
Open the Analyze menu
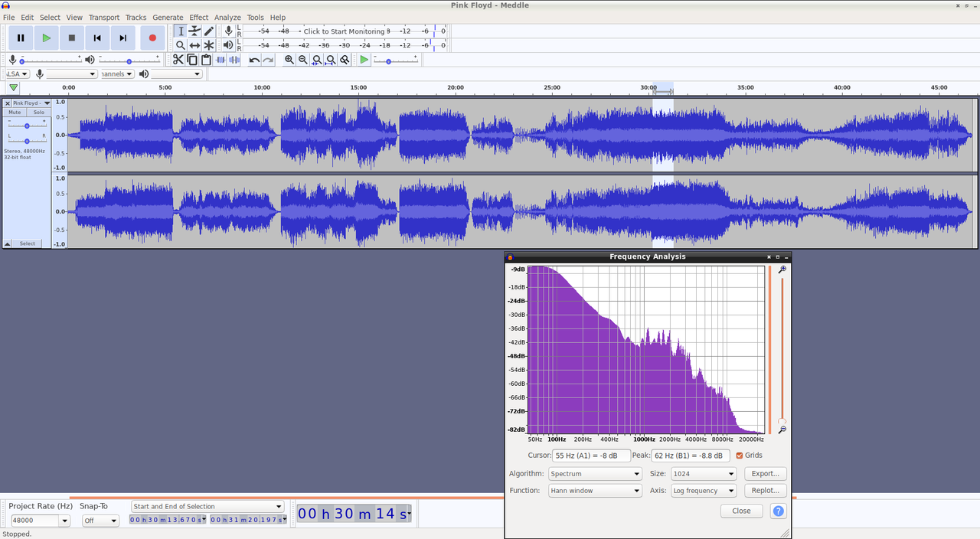click(227, 17)
